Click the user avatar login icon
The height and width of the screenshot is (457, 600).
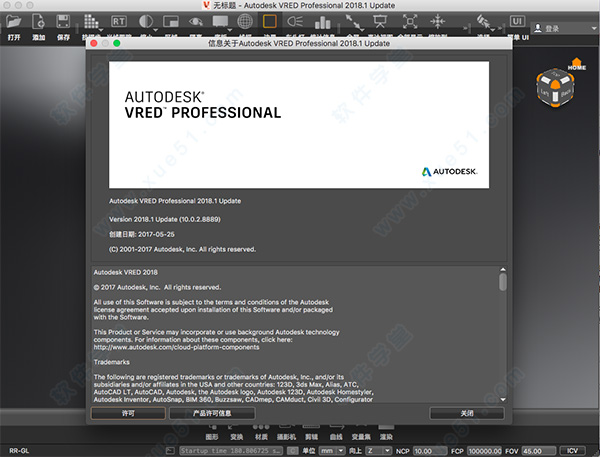(x=538, y=28)
